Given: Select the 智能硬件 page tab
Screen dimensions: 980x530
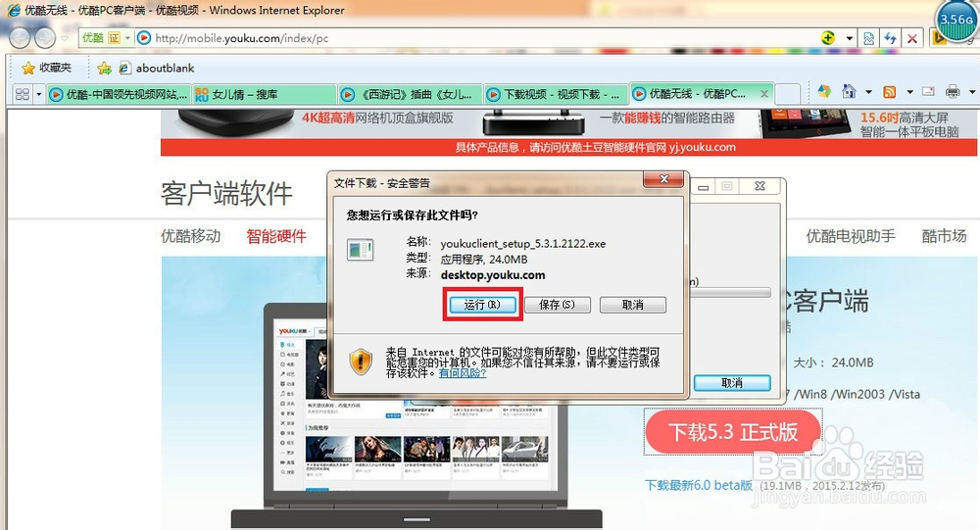Looking at the screenshot, I should coord(276,236).
